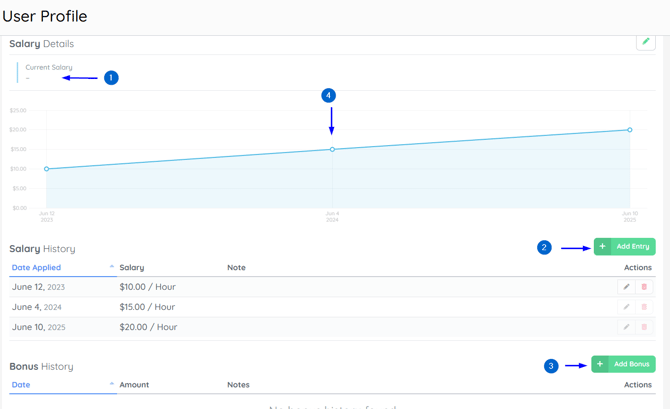670x409 pixels.
Task: Click the Amount column header in Bonus History
Action: click(134, 385)
